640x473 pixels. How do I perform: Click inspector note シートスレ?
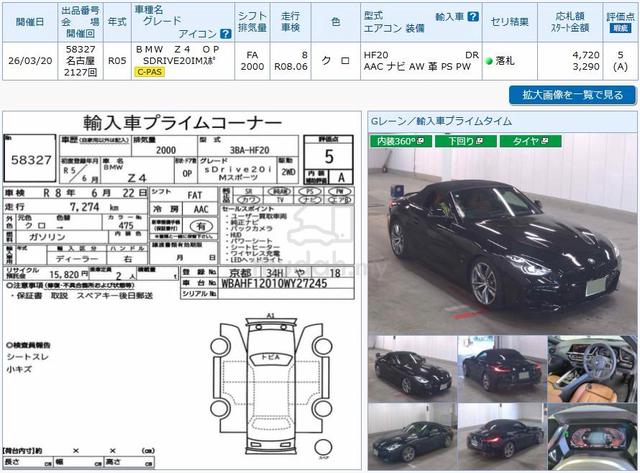click(27, 357)
